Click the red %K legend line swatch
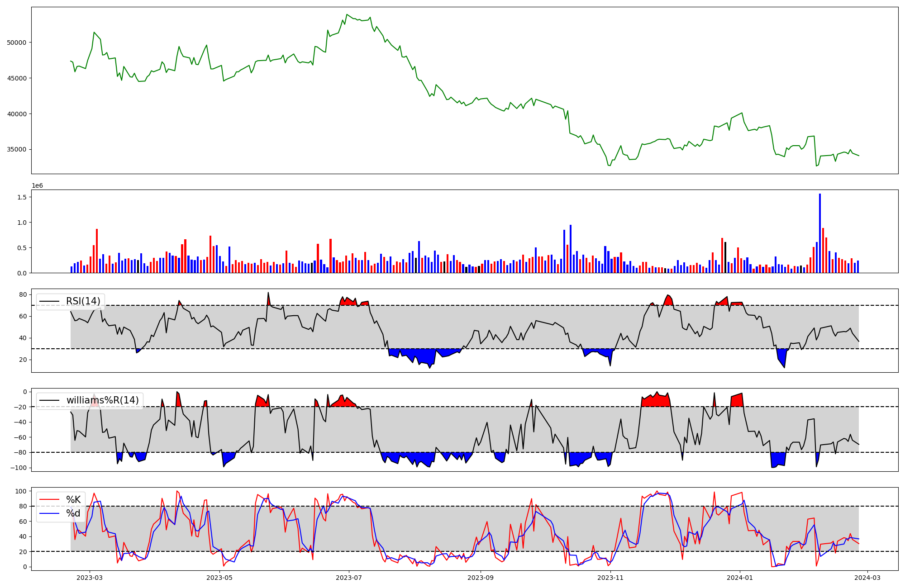This screenshot has width=905, height=588. click(49, 500)
